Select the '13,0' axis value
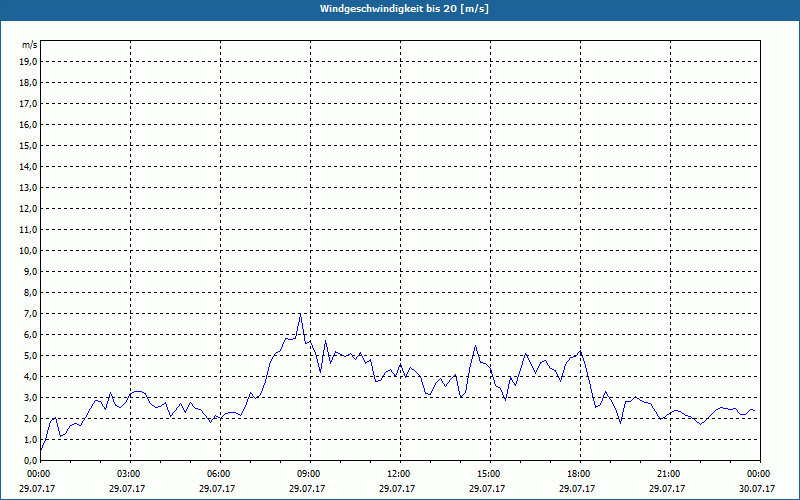800x500 pixels. coord(28,188)
